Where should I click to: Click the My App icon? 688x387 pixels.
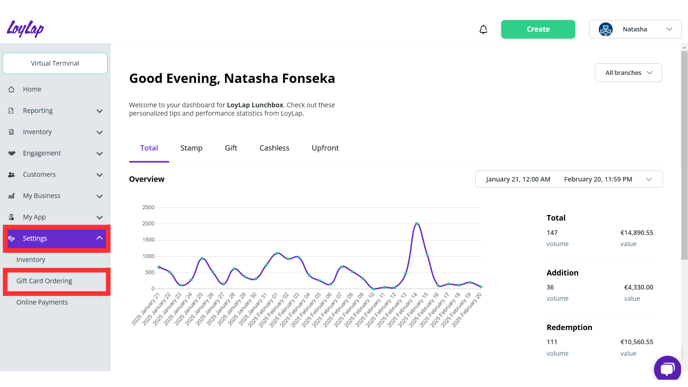(11, 217)
